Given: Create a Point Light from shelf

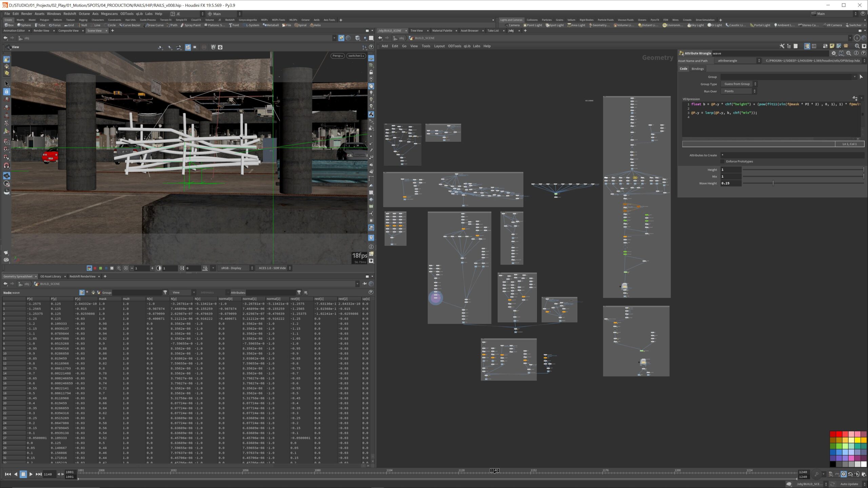Looking at the screenshot, I should click(x=532, y=25).
